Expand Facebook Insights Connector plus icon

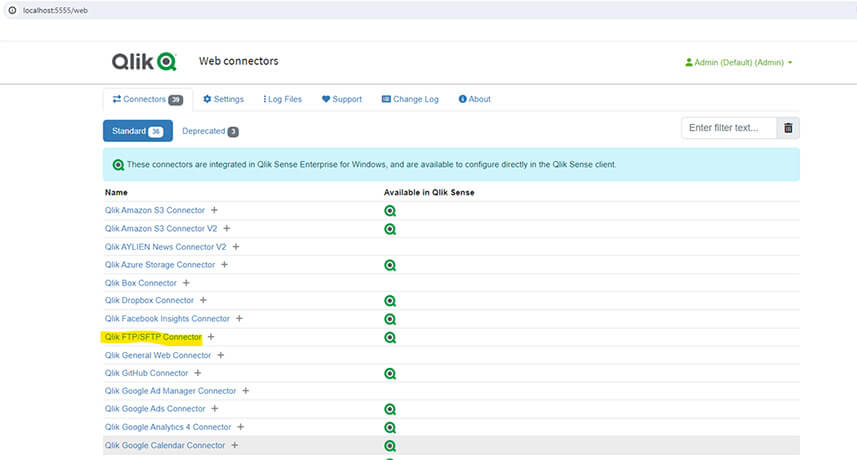pos(239,318)
